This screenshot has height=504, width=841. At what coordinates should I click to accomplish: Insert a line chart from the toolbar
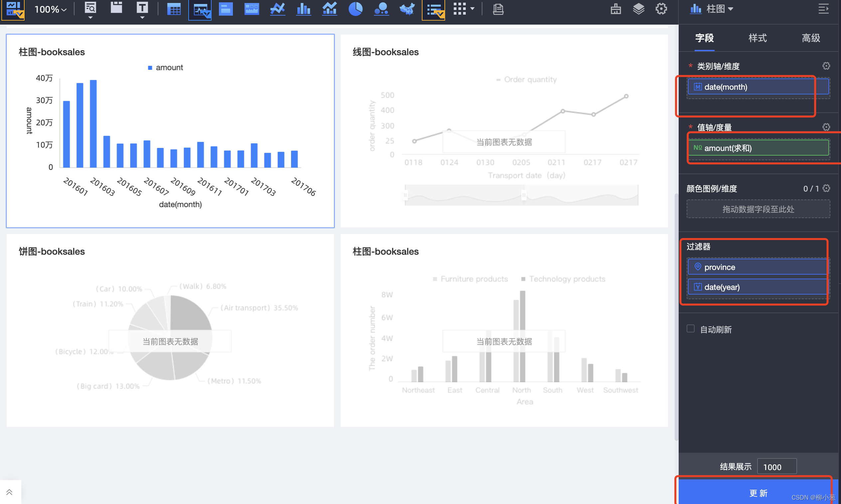pyautogui.click(x=277, y=10)
